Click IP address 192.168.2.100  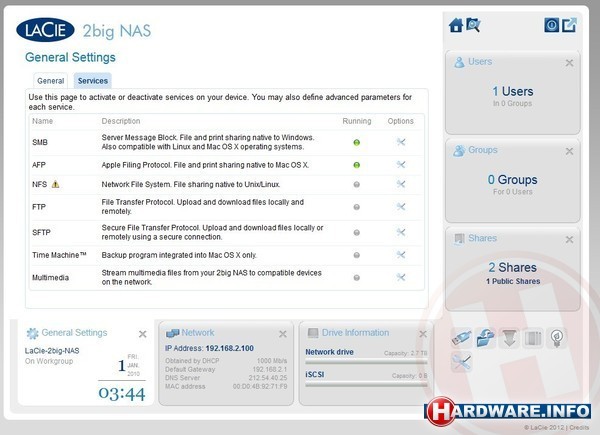coord(230,348)
